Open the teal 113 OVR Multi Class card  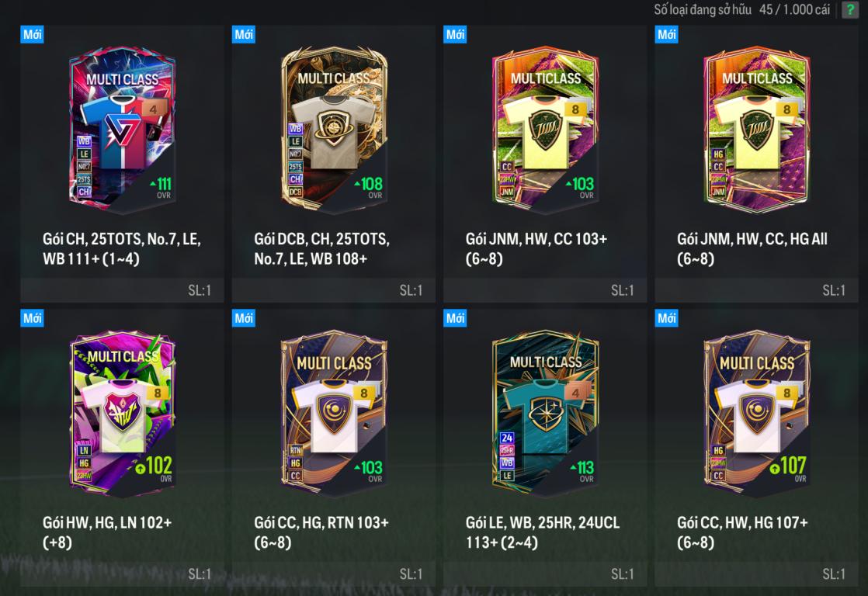(x=545, y=414)
